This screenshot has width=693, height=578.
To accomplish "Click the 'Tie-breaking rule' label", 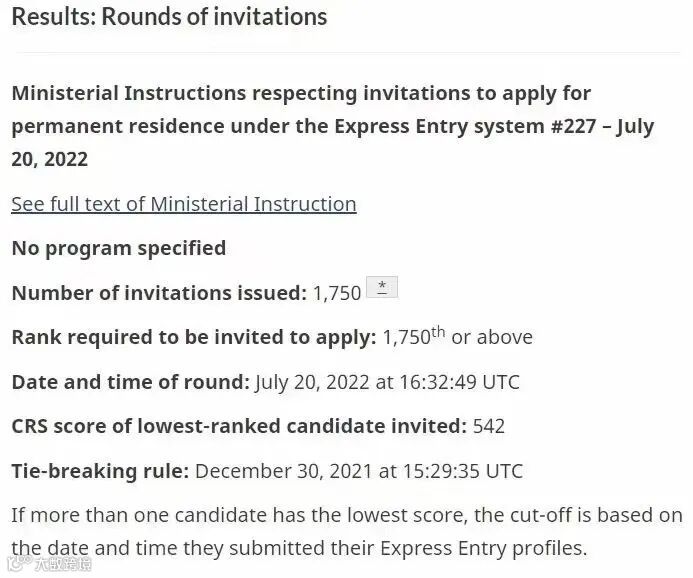I will 100,471.
